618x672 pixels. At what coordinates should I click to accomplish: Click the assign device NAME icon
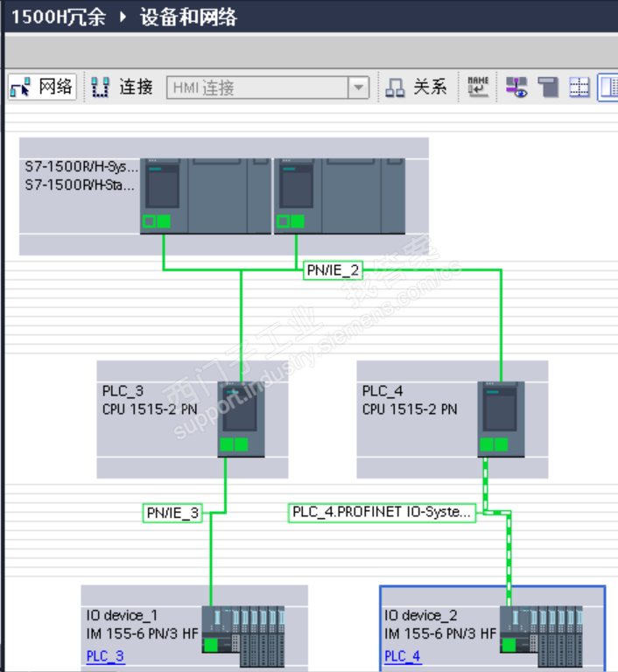click(478, 87)
